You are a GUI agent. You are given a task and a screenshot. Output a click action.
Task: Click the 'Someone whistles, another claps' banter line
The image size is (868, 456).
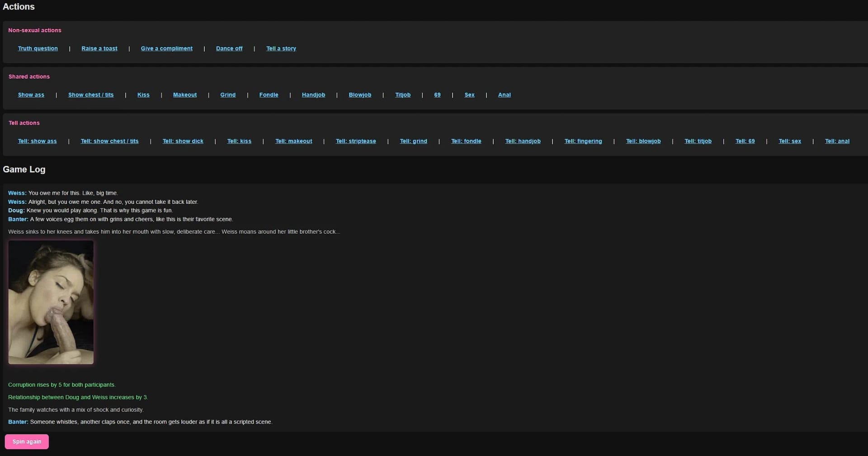140,422
